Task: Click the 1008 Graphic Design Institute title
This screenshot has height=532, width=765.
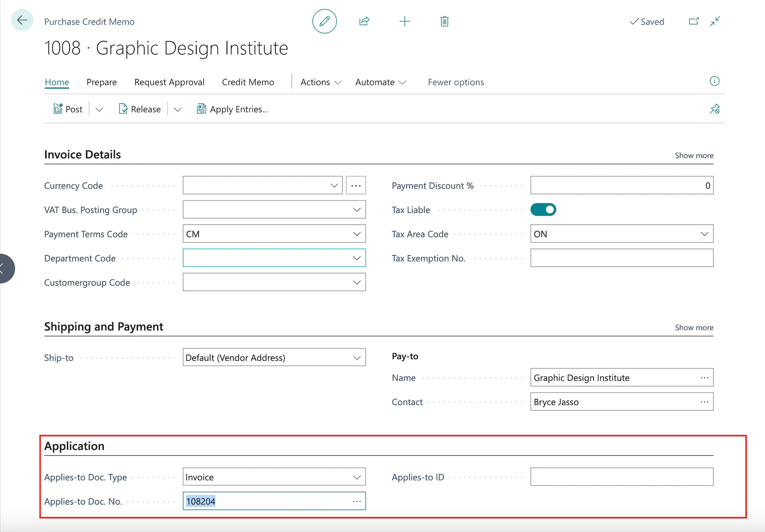Action: [x=166, y=48]
